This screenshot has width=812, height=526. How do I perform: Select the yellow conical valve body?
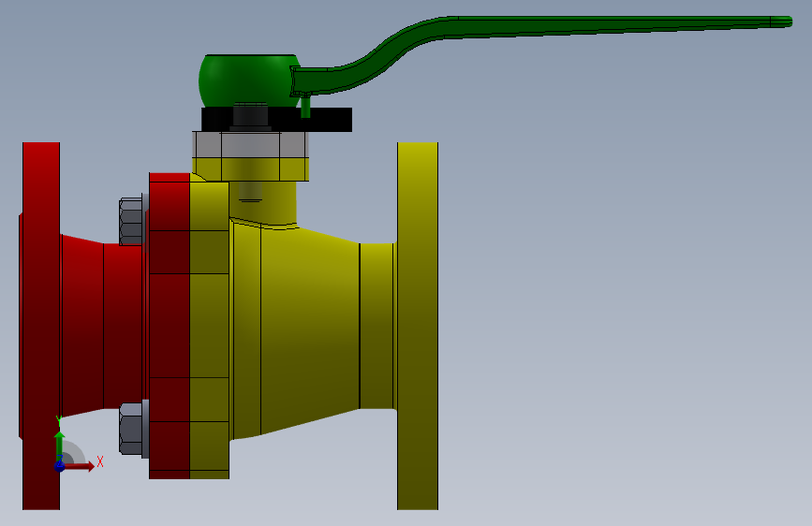[x=309, y=331]
